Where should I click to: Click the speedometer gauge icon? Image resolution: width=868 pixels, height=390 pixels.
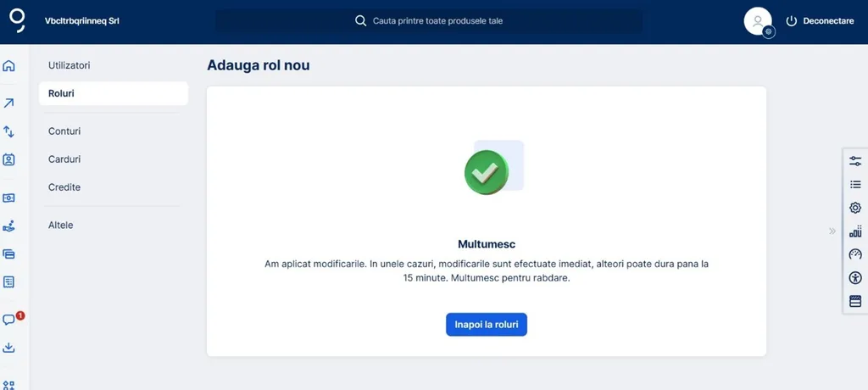(x=854, y=254)
